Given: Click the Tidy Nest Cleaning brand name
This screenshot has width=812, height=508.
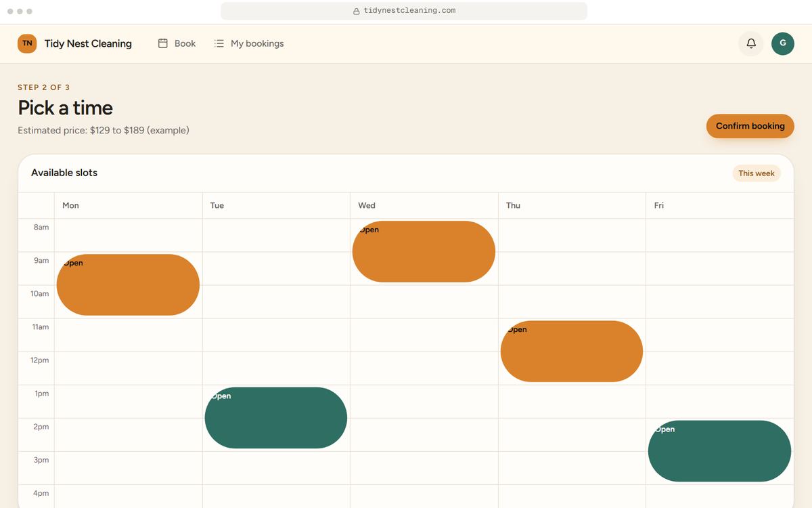Looking at the screenshot, I should pyautogui.click(x=88, y=43).
